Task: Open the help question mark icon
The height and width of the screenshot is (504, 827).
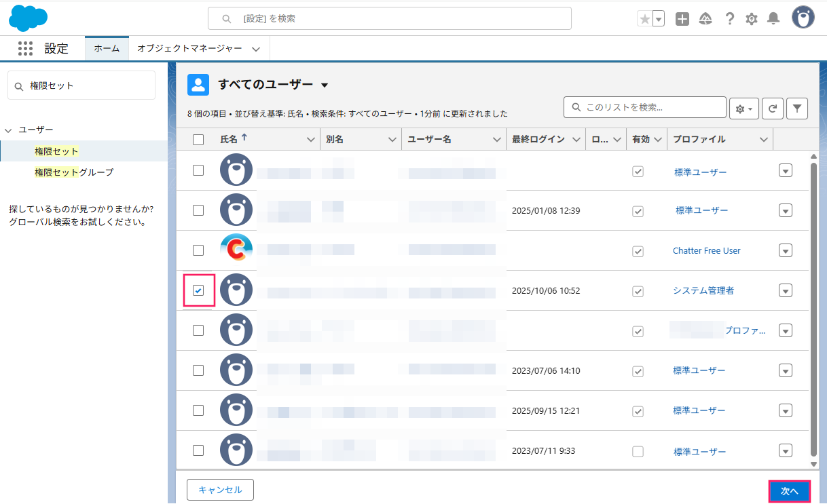Action: pyautogui.click(x=729, y=19)
